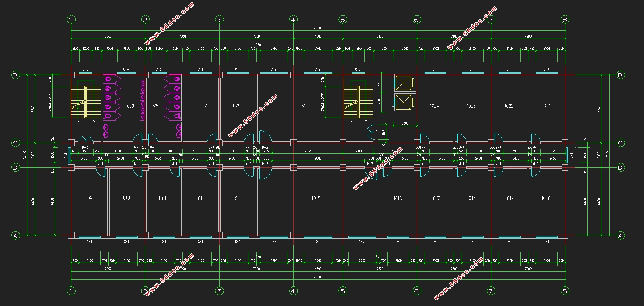Click room label 1025
Image resolution: width=644 pixels, height=306 pixels.
[x=303, y=106]
